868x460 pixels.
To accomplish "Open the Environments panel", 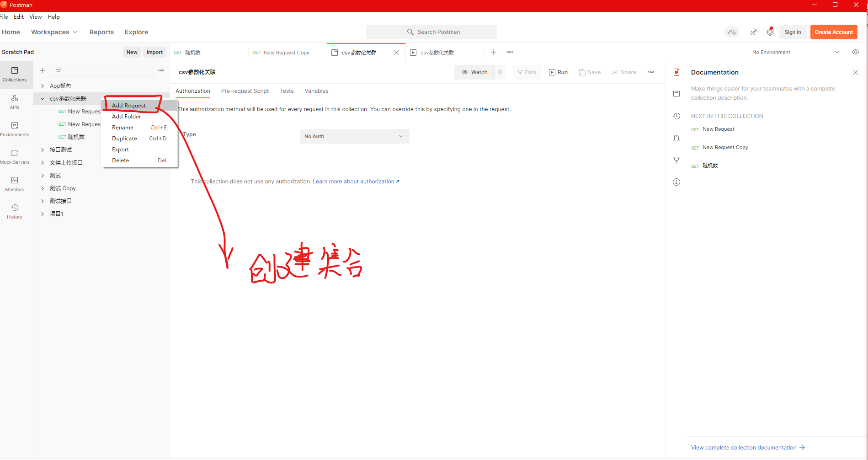I will click(x=14, y=129).
